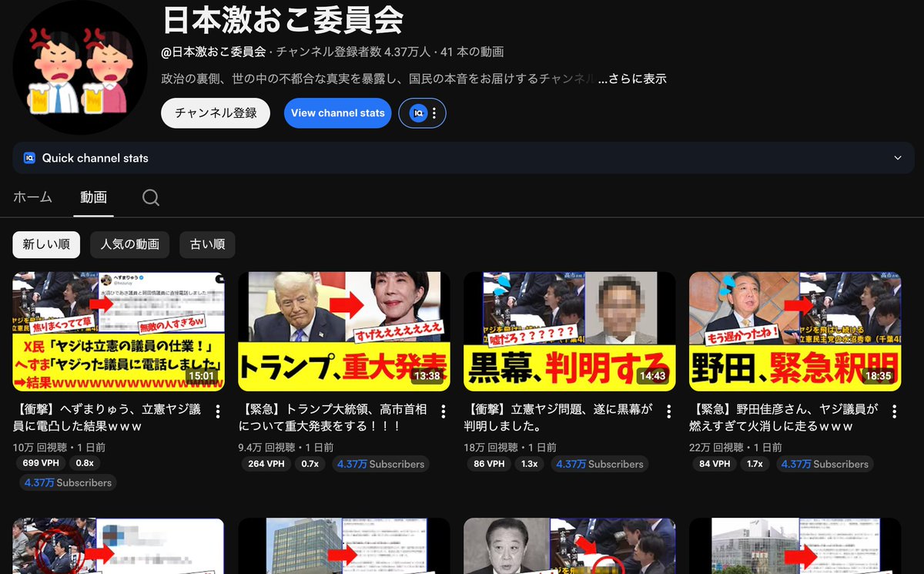This screenshot has height=574, width=924.
Task: Open title 【緊急】トランプ大統領、高市首相について重大発表
Action: pyautogui.click(x=331, y=417)
